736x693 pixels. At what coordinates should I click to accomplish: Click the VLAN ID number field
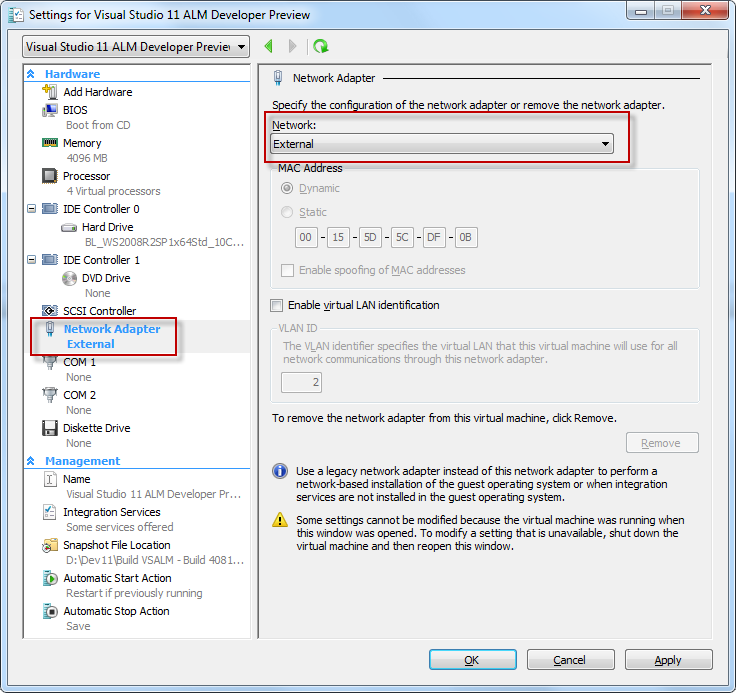point(301,382)
